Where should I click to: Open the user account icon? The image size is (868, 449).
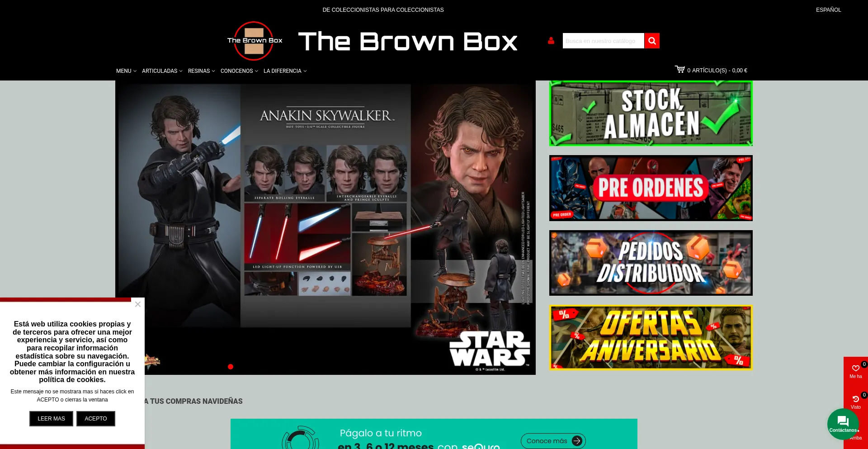coord(551,41)
